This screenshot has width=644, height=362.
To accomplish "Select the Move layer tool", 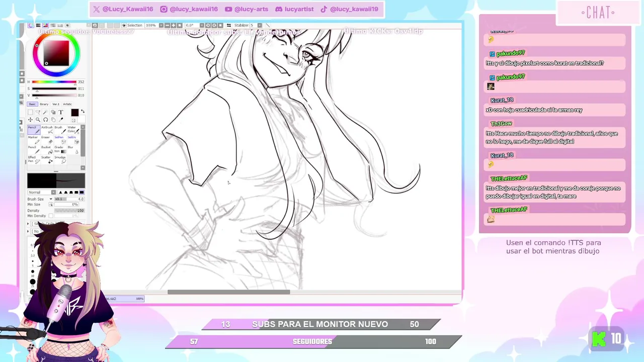I will (30, 120).
